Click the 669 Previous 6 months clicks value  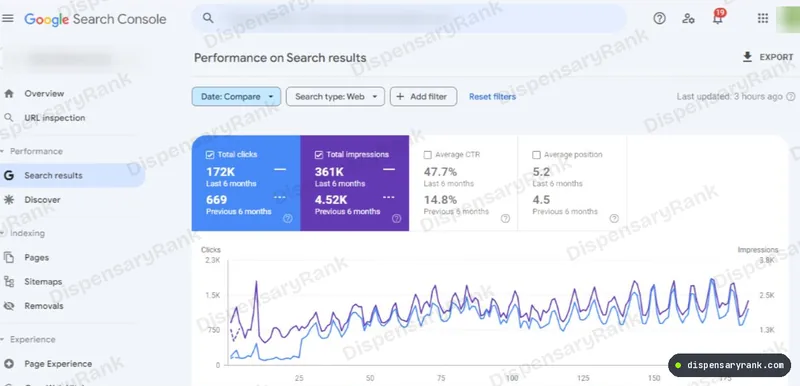pos(217,200)
